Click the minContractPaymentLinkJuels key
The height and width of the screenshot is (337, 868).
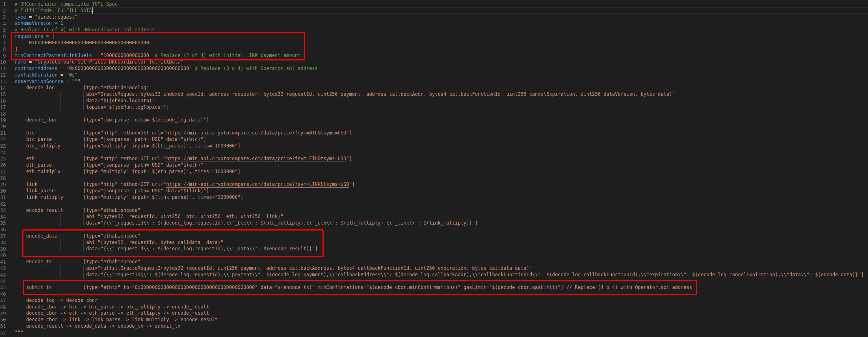pyautogui.click(x=53, y=56)
